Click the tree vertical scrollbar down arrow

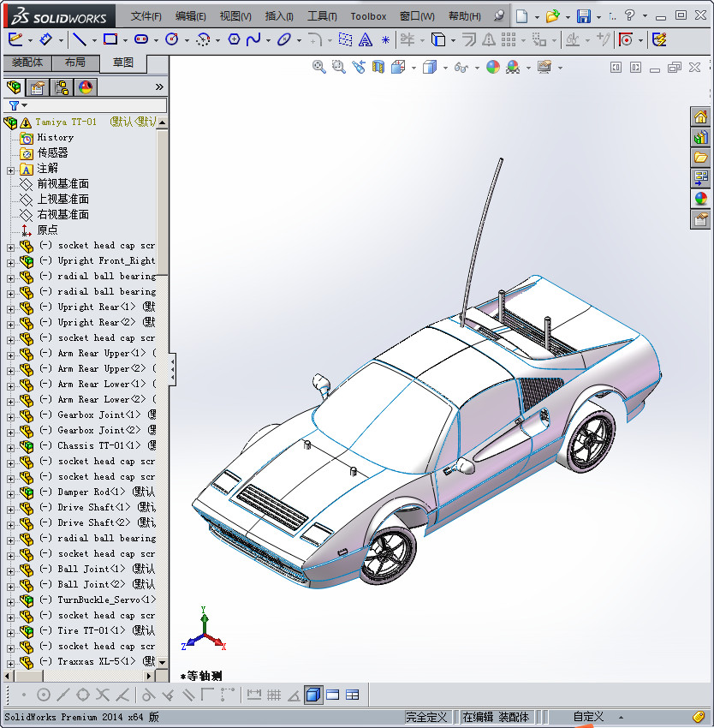click(x=162, y=663)
